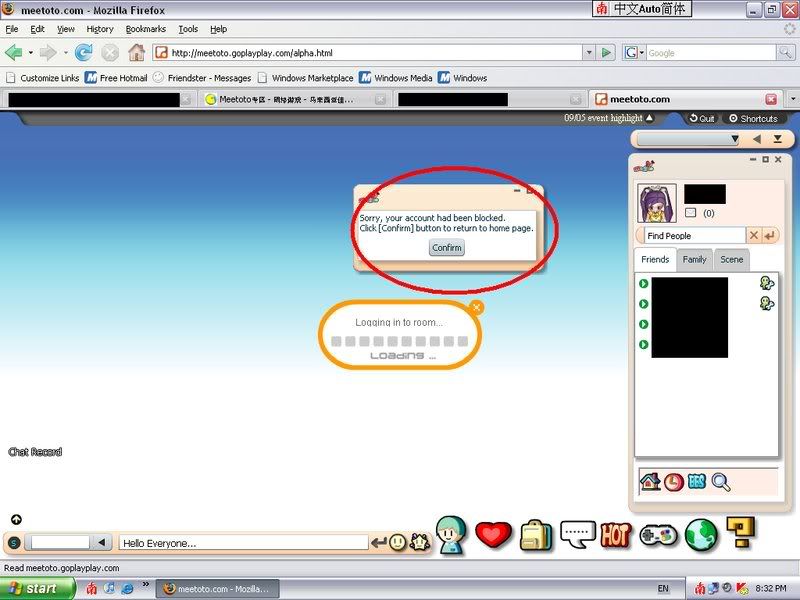
Task: Open the smiley emoticon picker
Action: point(398,542)
